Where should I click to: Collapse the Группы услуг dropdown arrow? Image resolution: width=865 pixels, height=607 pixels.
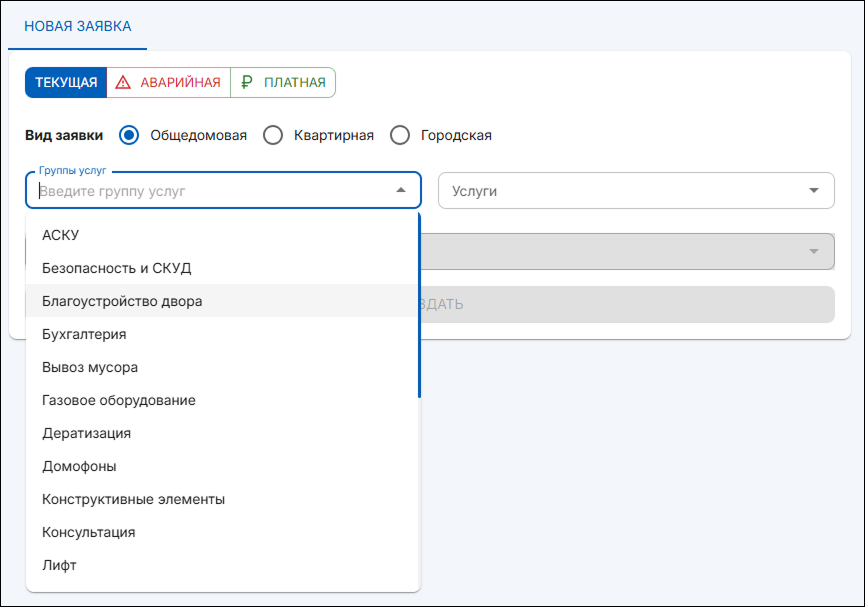point(401,190)
